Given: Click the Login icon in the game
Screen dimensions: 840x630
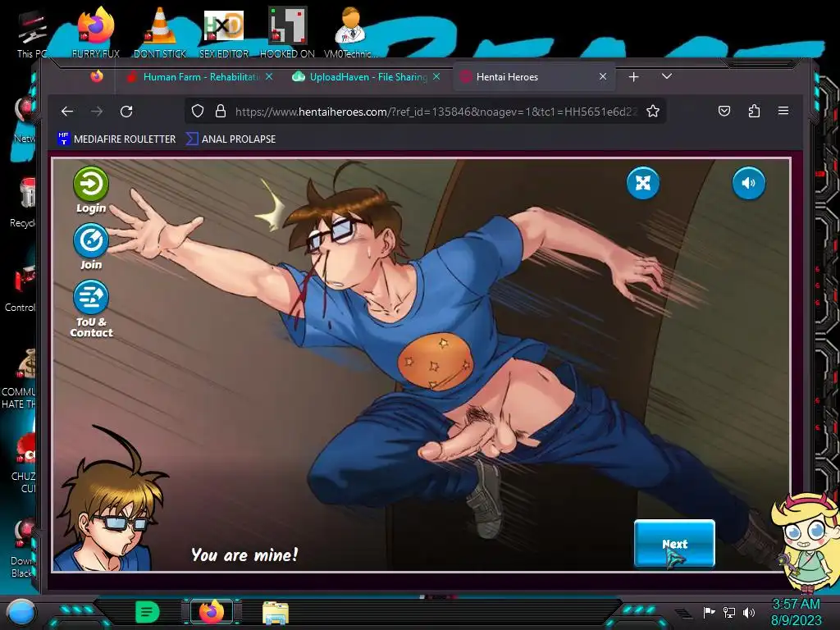Looking at the screenshot, I should coord(90,185).
